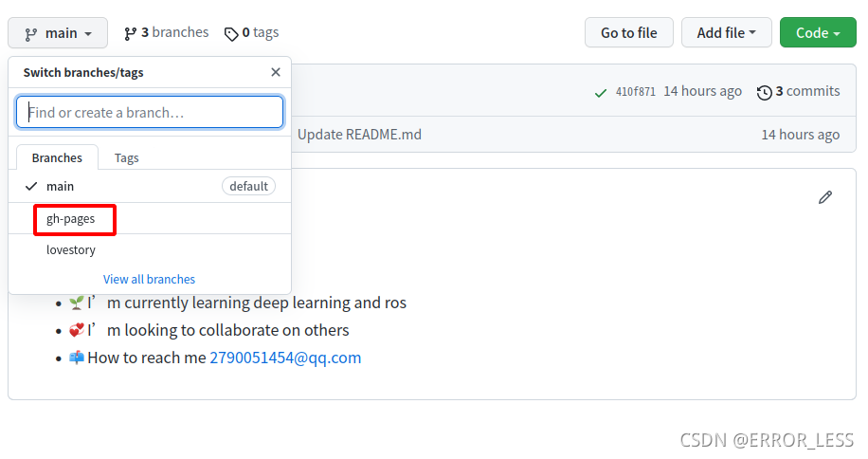The width and height of the screenshot is (868, 459).
Task: Click the branch icon beside 3 branches
Action: [x=130, y=34]
